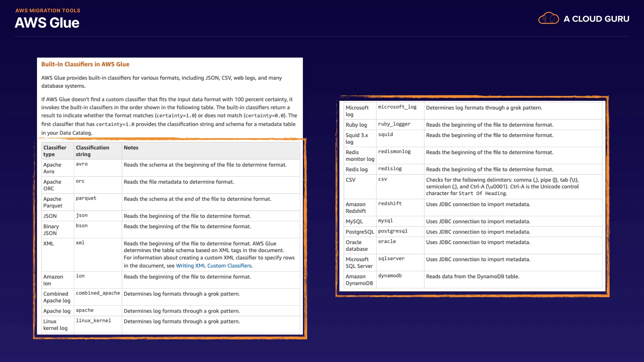Click the A Cloud Guru cloud logo icon
Image resolution: width=644 pixels, height=362 pixels.
[x=548, y=18]
